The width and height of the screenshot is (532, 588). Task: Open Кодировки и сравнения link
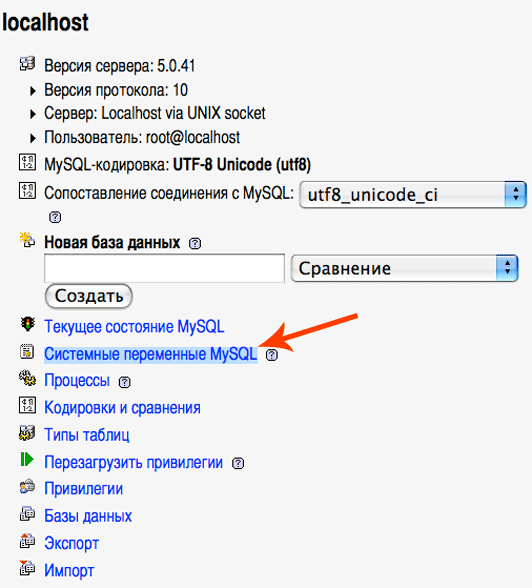click(122, 408)
